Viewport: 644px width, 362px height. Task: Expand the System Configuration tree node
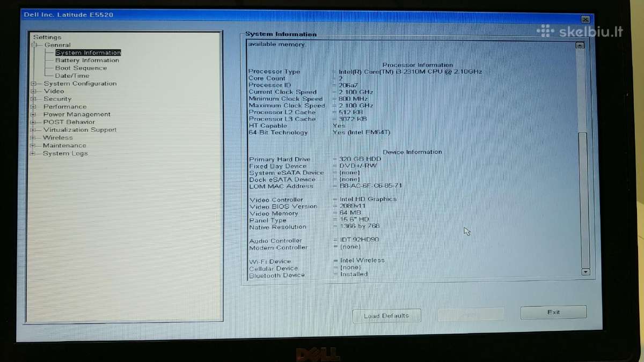pos(33,84)
